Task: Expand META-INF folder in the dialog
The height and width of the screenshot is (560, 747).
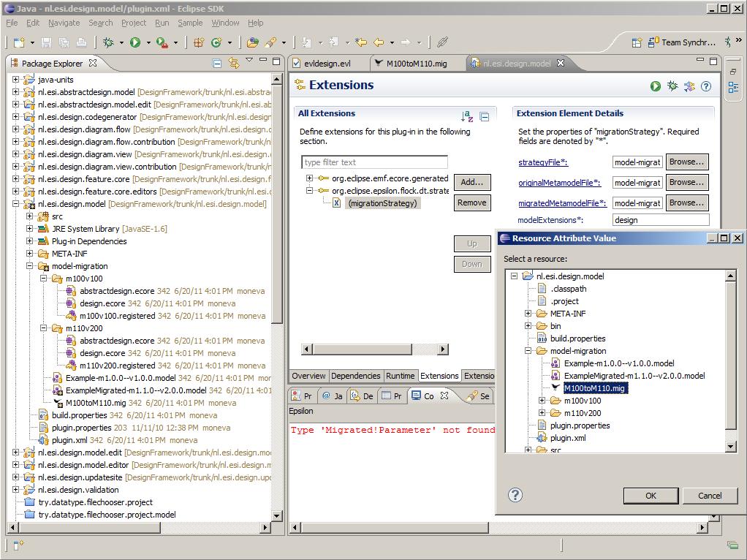Action: click(528, 313)
